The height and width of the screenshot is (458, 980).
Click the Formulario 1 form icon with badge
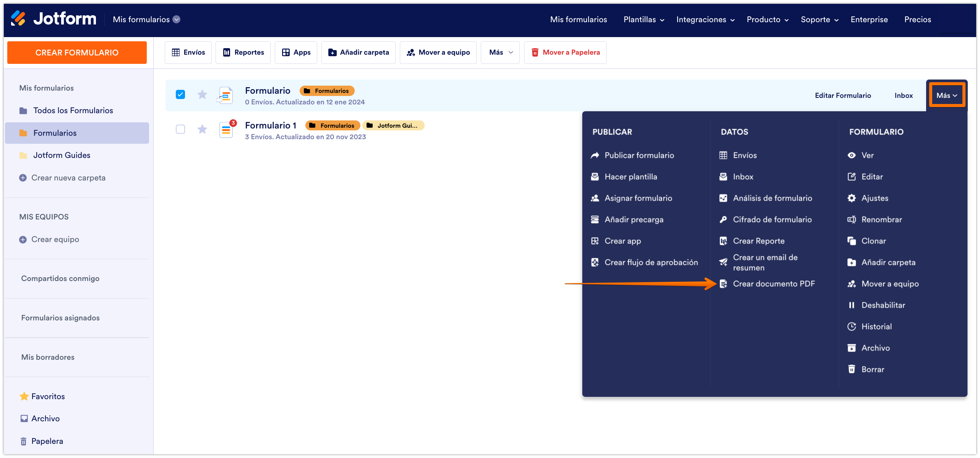(x=226, y=130)
